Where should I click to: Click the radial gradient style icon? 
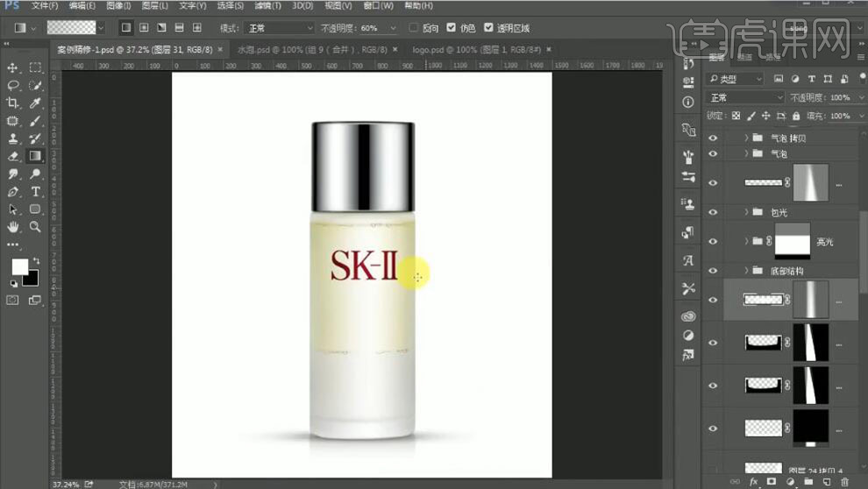pos(144,28)
